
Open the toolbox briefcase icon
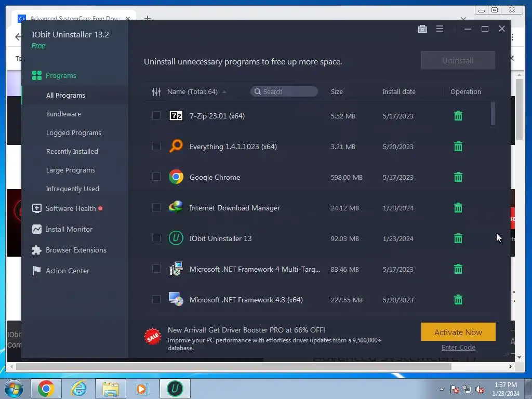coord(422,29)
